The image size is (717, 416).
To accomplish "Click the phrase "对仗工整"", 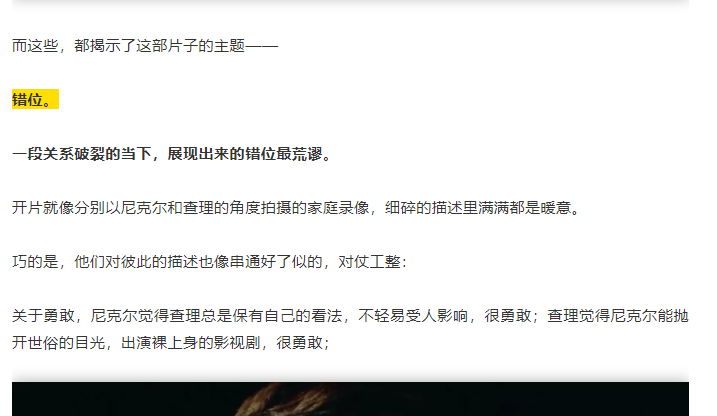I will (x=369, y=261).
